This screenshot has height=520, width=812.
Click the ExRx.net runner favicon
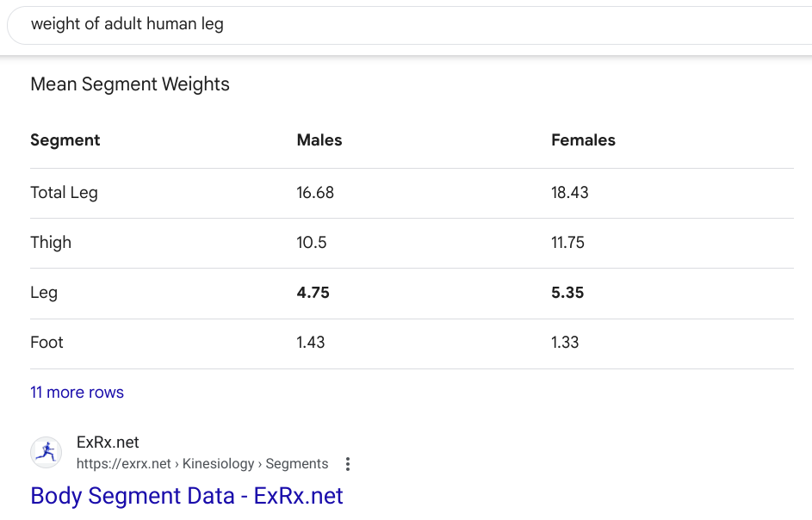(46, 452)
